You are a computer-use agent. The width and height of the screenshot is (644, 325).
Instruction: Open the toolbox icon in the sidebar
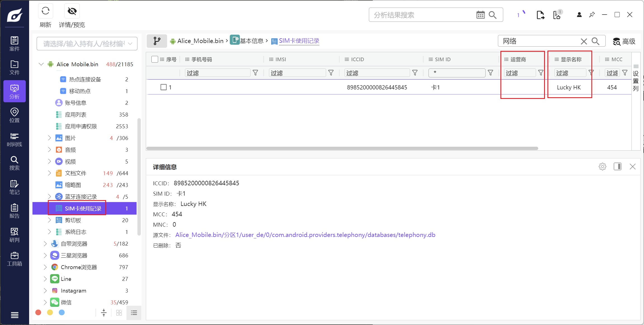(x=14, y=259)
